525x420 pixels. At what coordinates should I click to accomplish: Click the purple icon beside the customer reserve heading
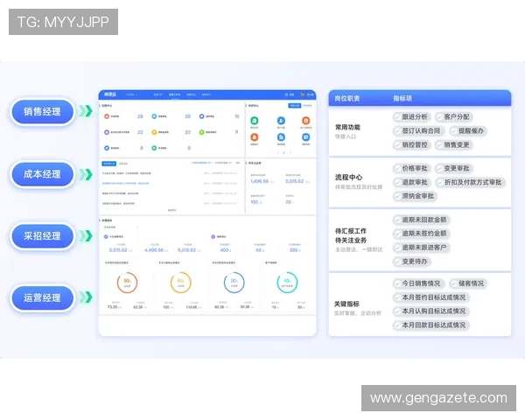click(213, 236)
